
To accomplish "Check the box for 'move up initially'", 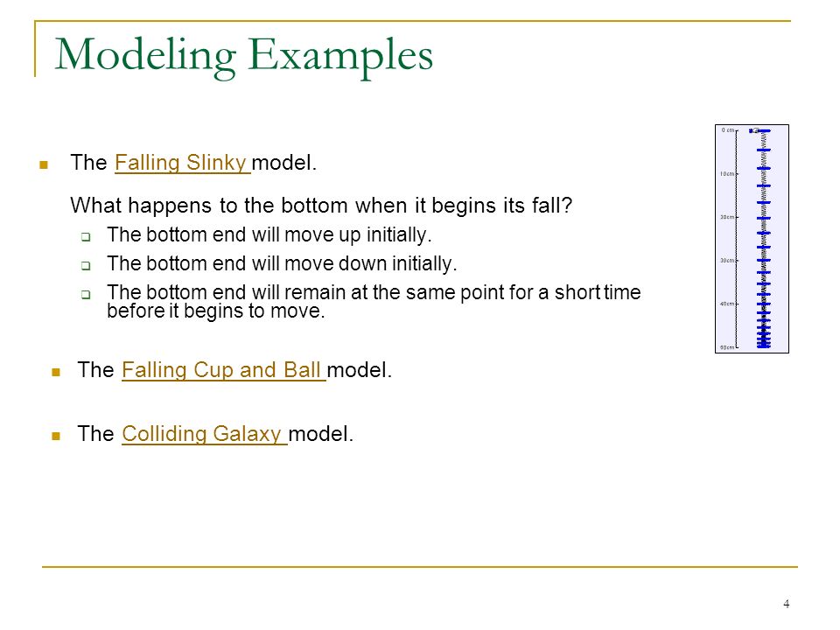I will coord(86,236).
